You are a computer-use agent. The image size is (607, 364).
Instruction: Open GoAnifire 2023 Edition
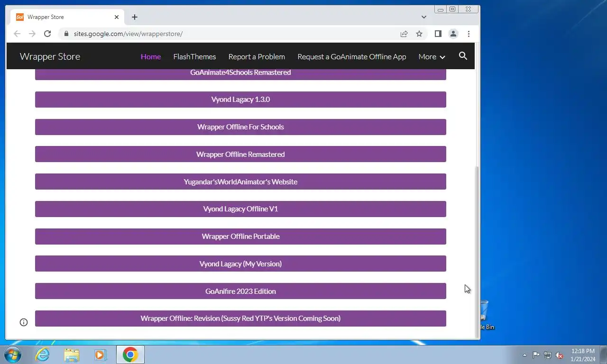[x=240, y=291]
